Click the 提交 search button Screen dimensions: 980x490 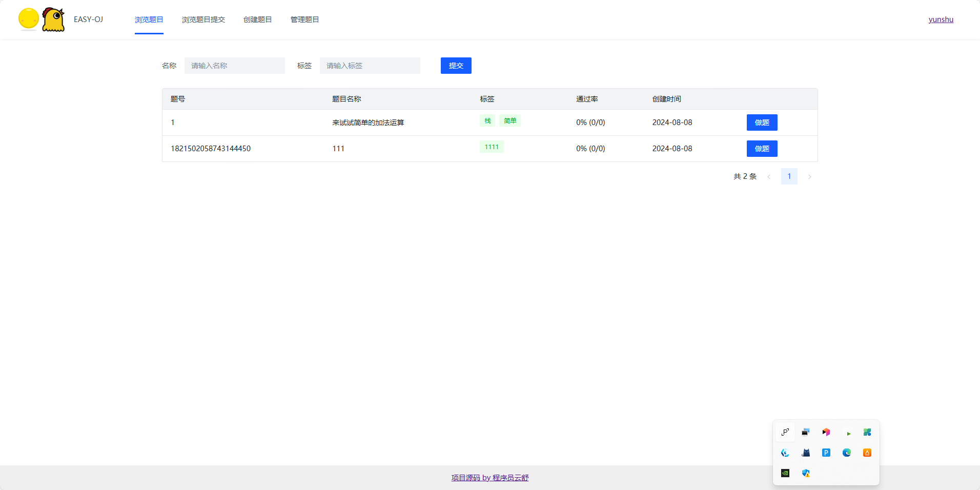click(x=456, y=66)
